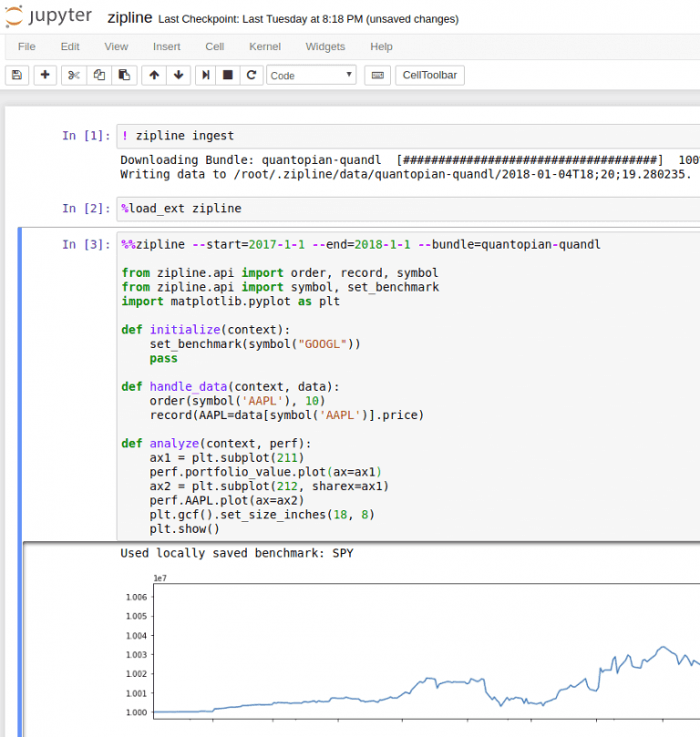Open the Cell menu

pos(214,46)
